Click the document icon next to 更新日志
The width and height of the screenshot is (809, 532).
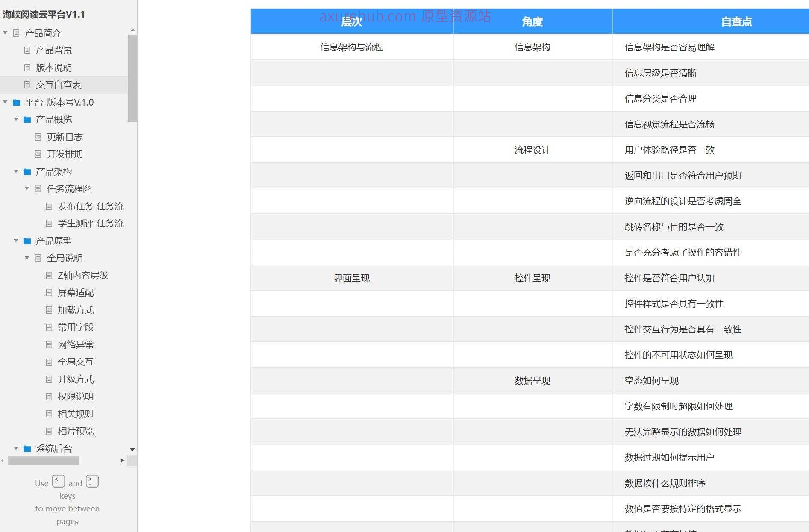pos(38,137)
